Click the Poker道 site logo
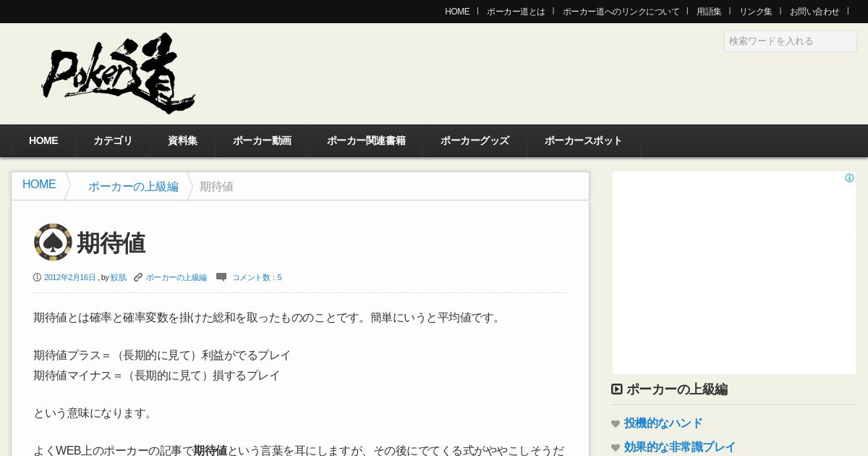 (x=119, y=73)
